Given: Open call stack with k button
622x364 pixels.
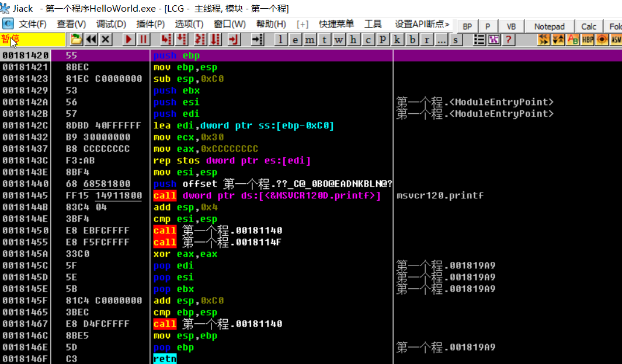Looking at the screenshot, I should click(397, 40).
